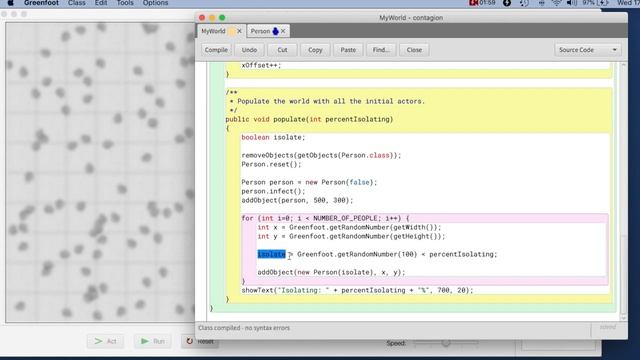Click the 97% battery status icon

[596, 3]
